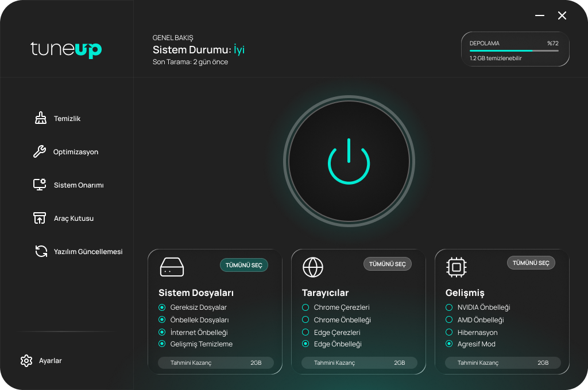588x390 pixels.
Task: Select Yazılım Güncellemesi in the sidebar
Action: tap(40, 251)
